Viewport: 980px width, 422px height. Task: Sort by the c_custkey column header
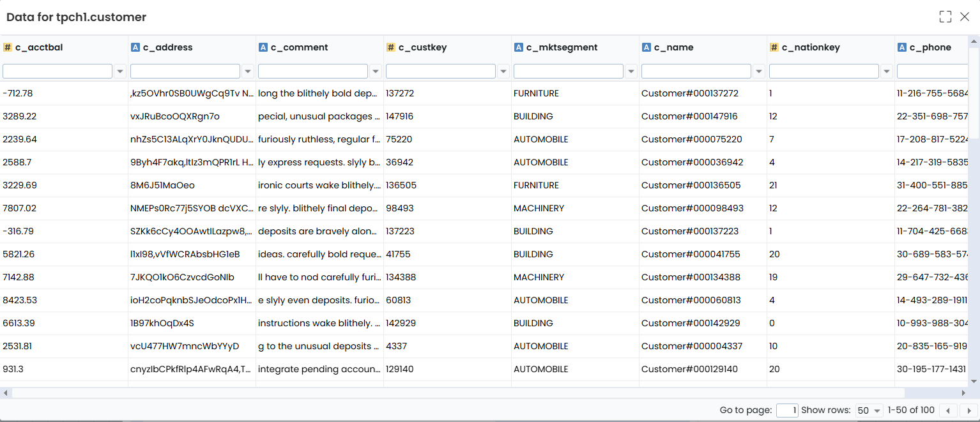point(422,47)
